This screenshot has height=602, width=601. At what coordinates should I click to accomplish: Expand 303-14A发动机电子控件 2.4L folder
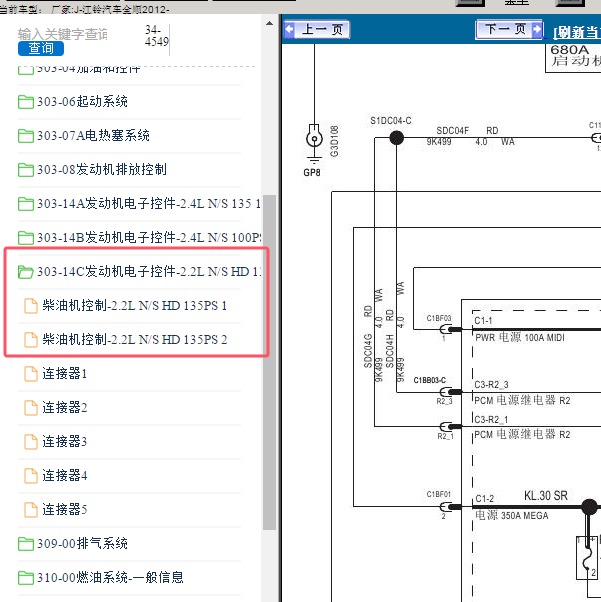[x=148, y=203]
